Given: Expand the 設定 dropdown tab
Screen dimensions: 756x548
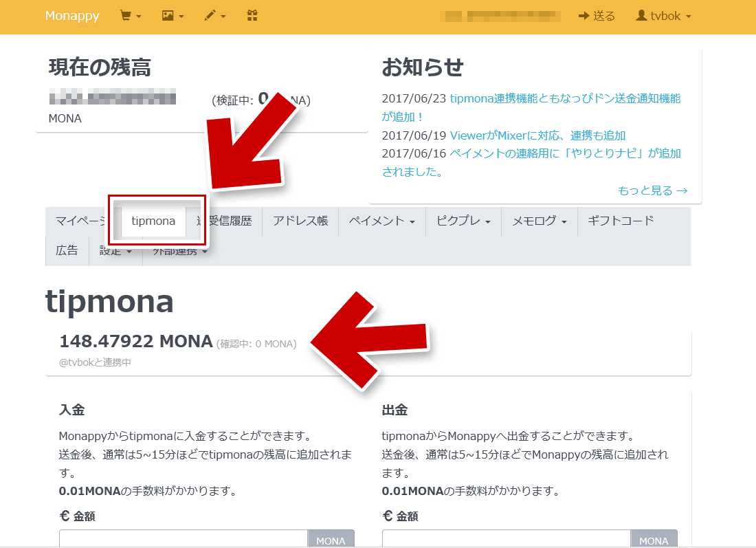Looking at the screenshot, I should [x=115, y=252].
